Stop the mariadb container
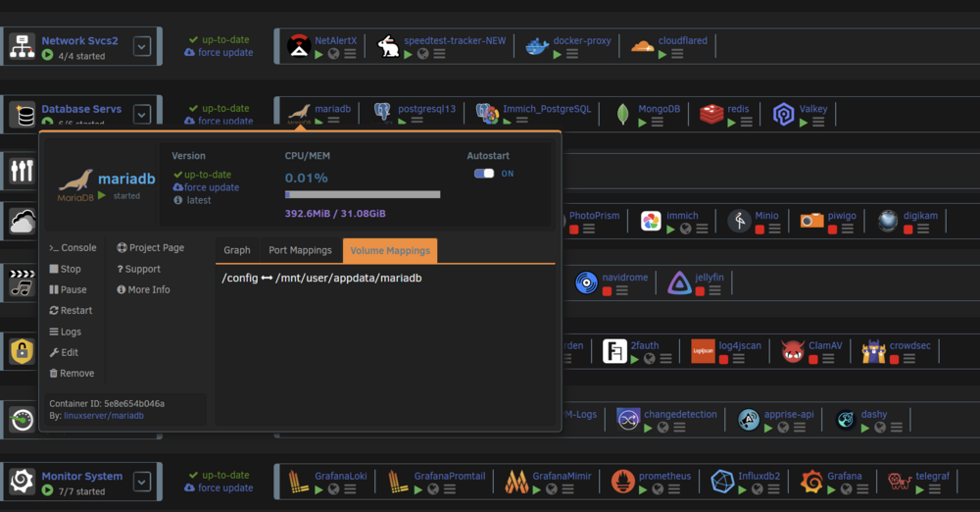Screen dimensions: 980x512 (x=65, y=269)
